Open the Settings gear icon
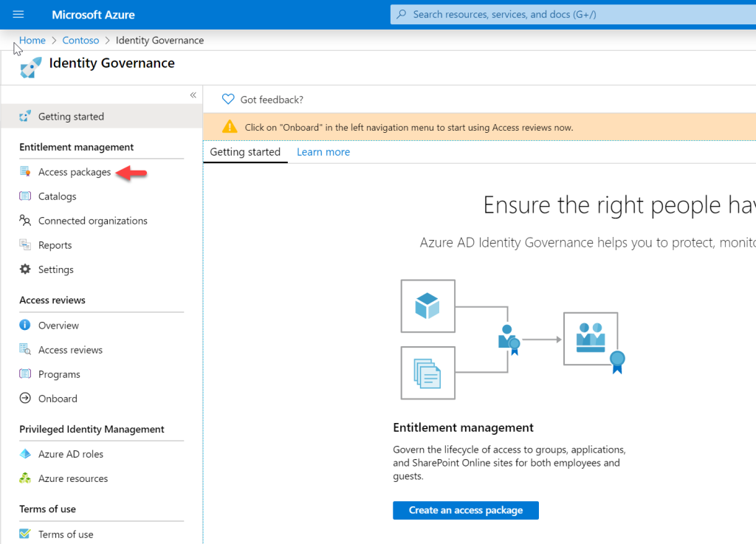This screenshot has height=544, width=756. pyautogui.click(x=25, y=269)
